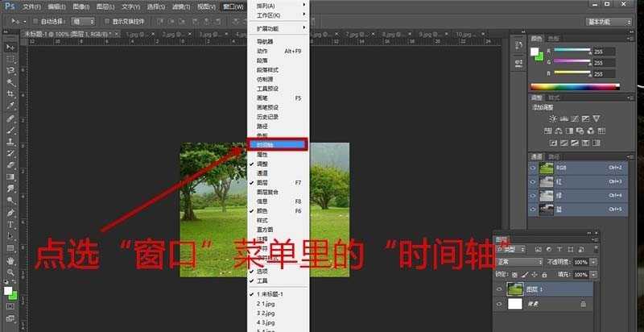Viewport: 644px width, 332px height.
Task: Hide the 蓝 channel eye
Action: pyautogui.click(x=533, y=210)
